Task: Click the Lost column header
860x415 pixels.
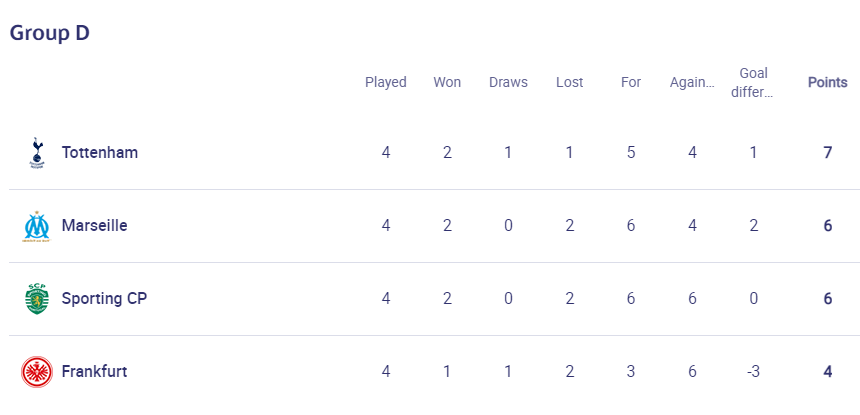Action: 569,82
